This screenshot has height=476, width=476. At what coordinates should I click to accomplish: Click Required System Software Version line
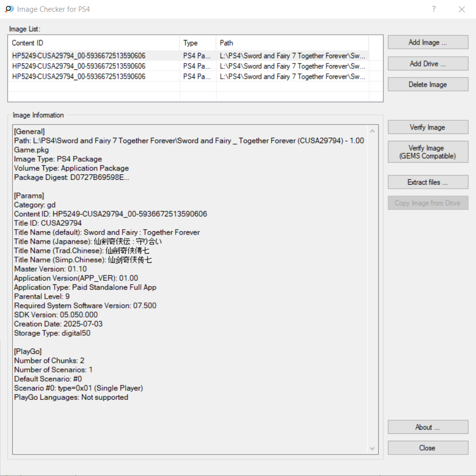pyautogui.click(x=86, y=306)
